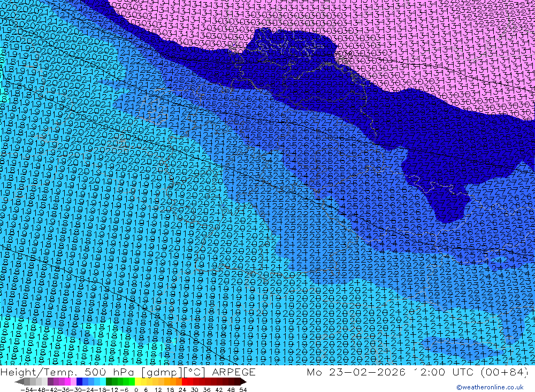Select the light pink legend swatch before -30
The height and width of the screenshot is (392, 535).
73,381
